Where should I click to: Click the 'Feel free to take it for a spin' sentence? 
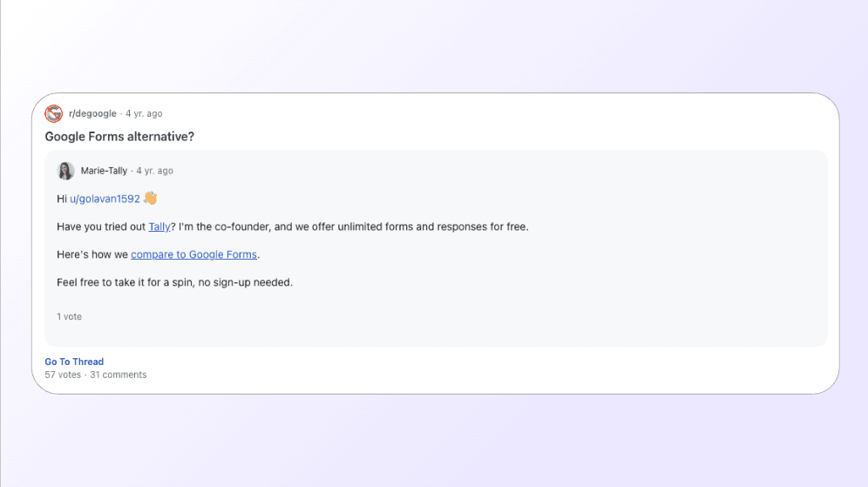(x=174, y=282)
